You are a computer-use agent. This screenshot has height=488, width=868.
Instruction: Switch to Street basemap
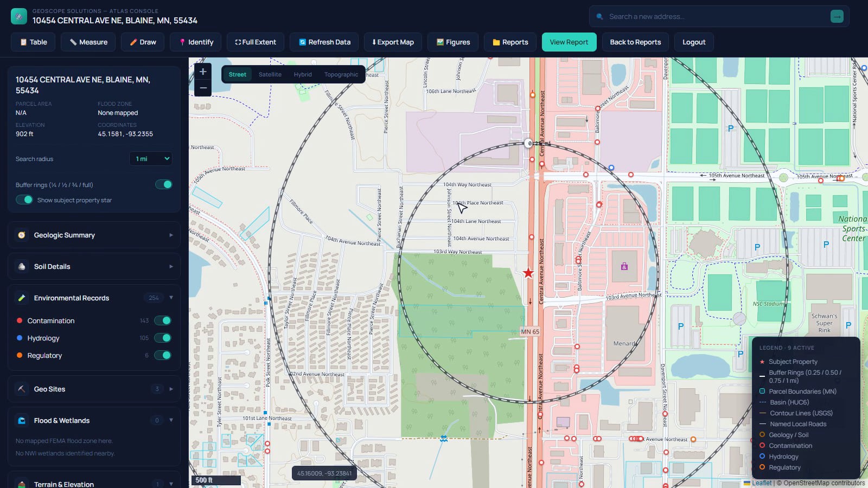tap(237, 74)
